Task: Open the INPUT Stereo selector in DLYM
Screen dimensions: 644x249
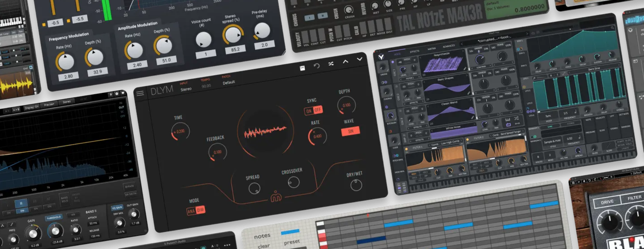Action: [186, 89]
